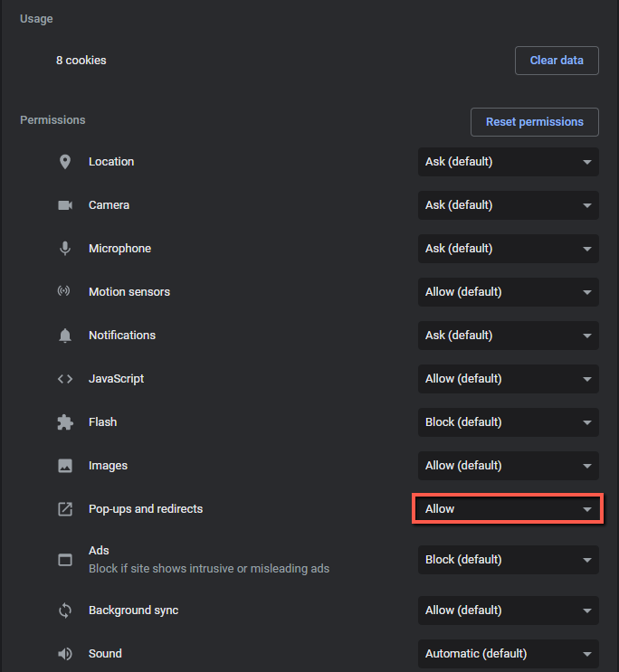Open the Location permission dropdown
The width and height of the screenshot is (619, 672).
point(509,162)
